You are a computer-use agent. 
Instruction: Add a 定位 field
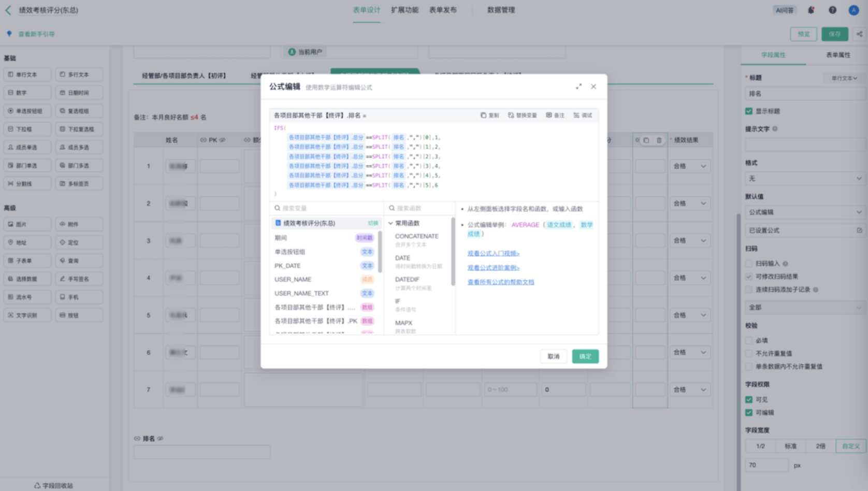(x=79, y=242)
